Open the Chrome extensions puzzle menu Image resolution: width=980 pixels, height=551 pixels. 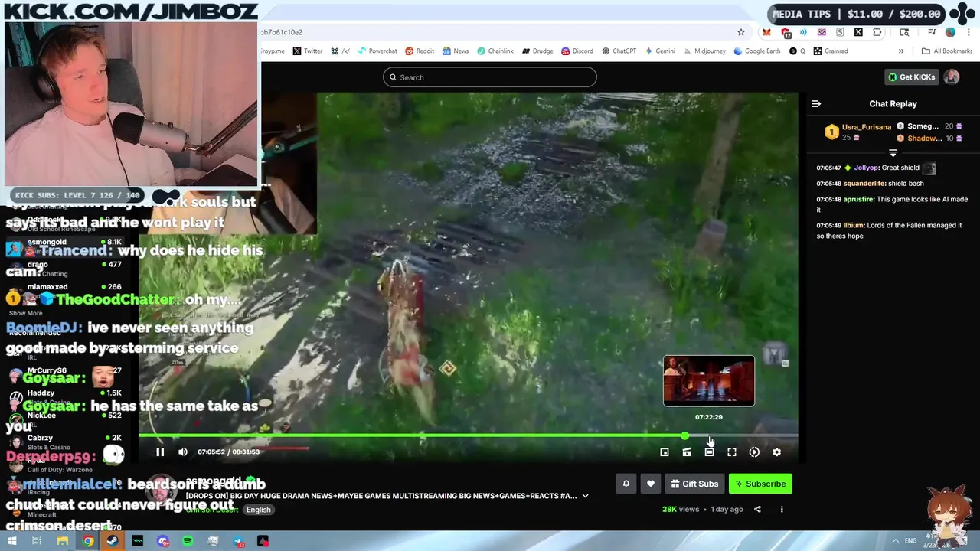coord(877,32)
